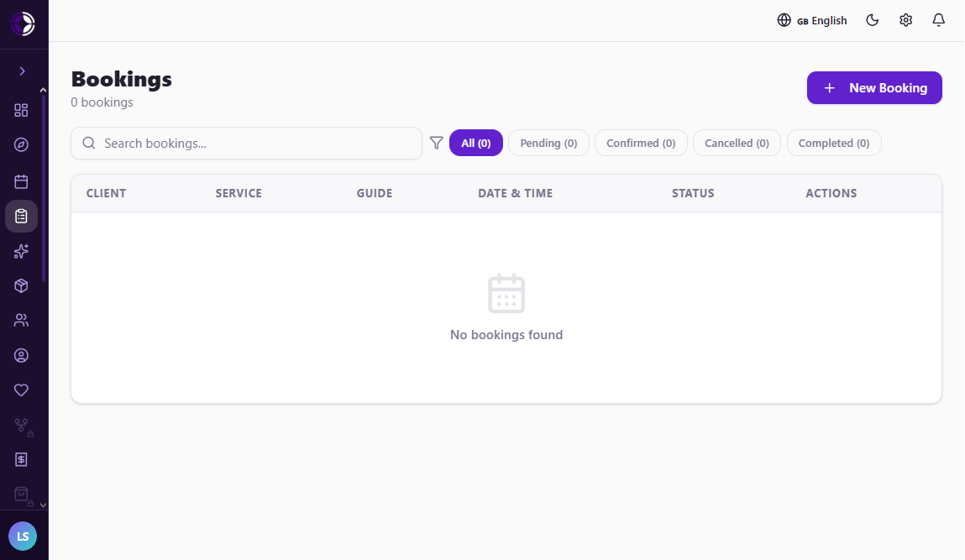Click the 0 bookings count text

tap(102, 102)
